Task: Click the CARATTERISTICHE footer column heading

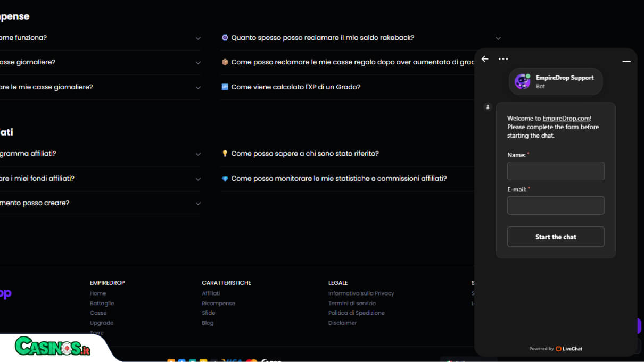Action: click(x=227, y=283)
